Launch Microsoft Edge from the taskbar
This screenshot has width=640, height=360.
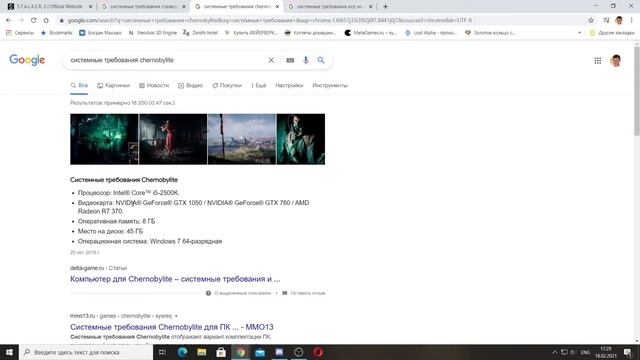(182, 352)
